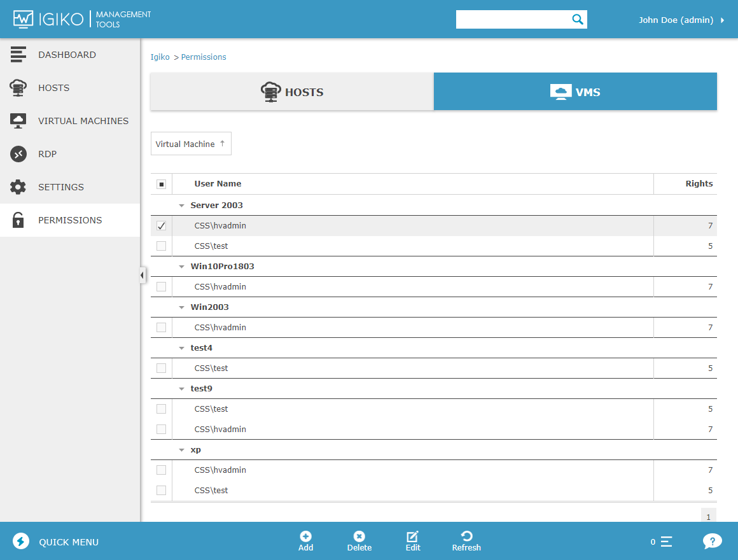Collapse the test9 group
Screen dimensions: 738x560
181,389
